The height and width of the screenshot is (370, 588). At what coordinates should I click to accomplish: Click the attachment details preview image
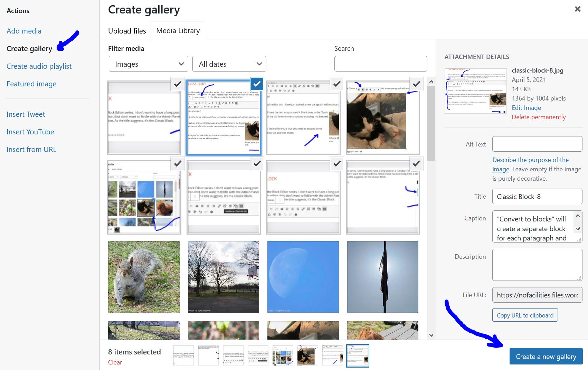[x=475, y=91]
